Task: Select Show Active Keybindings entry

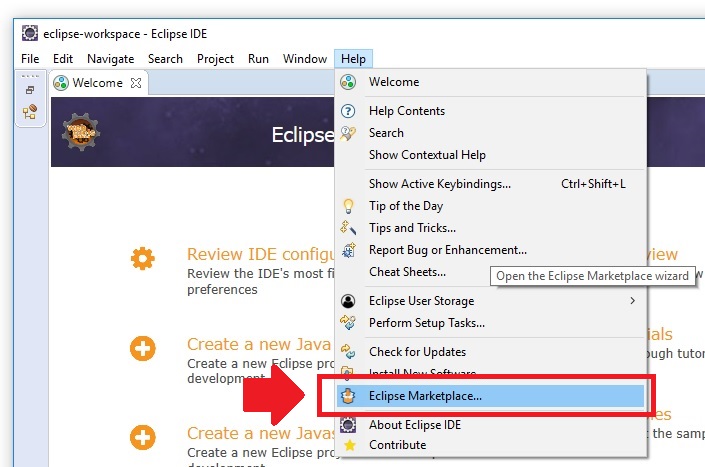Action: point(491,184)
